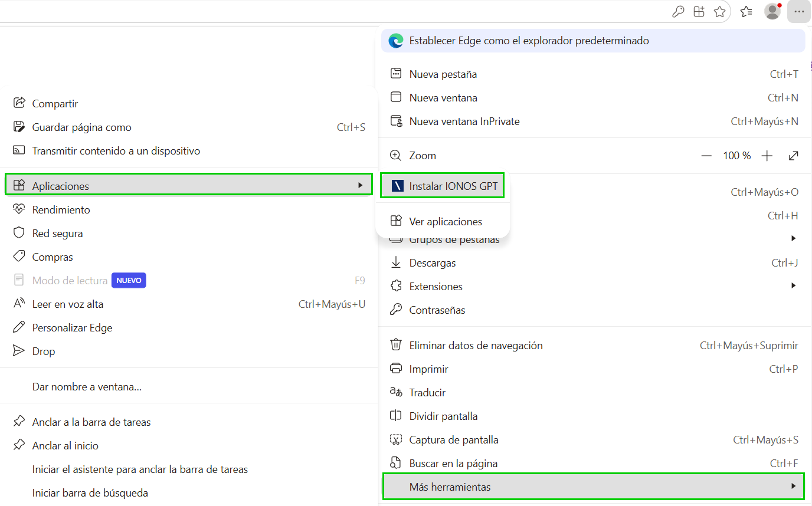This screenshot has height=506, width=812.
Task: Click the 100 % zoom value
Action: click(x=737, y=156)
